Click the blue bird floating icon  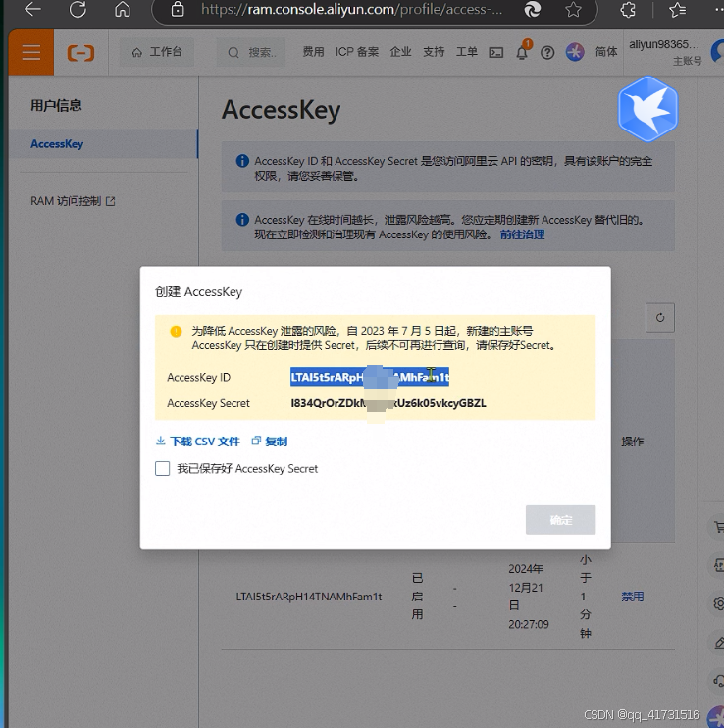(647, 109)
